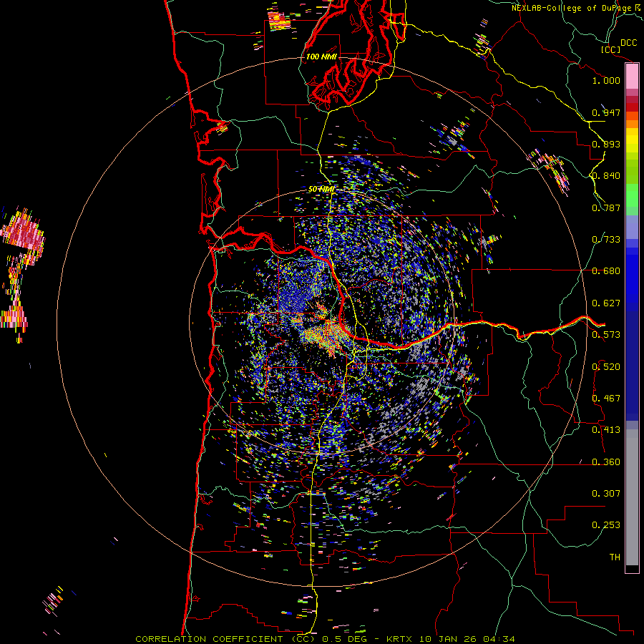Click the [CC] units label above colorbar
The image size is (644, 644).
point(611,49)
